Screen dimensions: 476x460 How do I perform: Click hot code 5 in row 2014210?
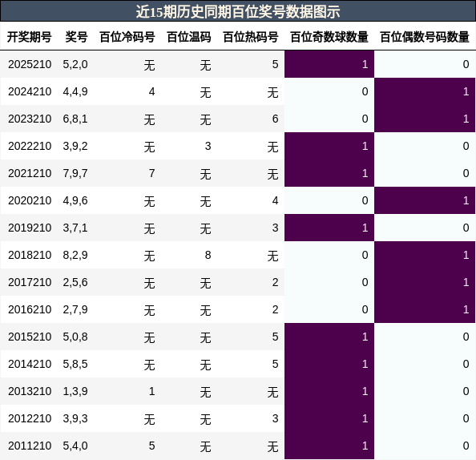click(x=276, y=364)
